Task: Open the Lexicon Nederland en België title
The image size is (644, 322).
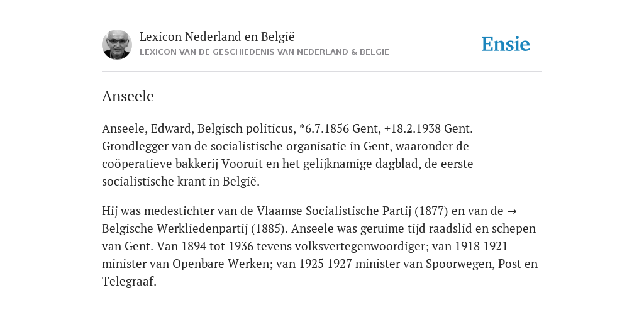Action: click(217, 36)
